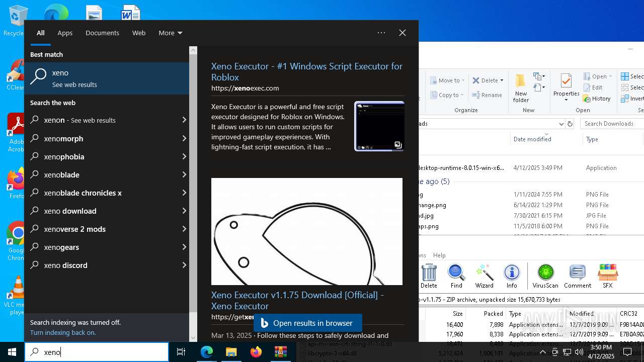Click Rename in Explorer ribbon
644x362 pixels.
(x=487, y=95)
